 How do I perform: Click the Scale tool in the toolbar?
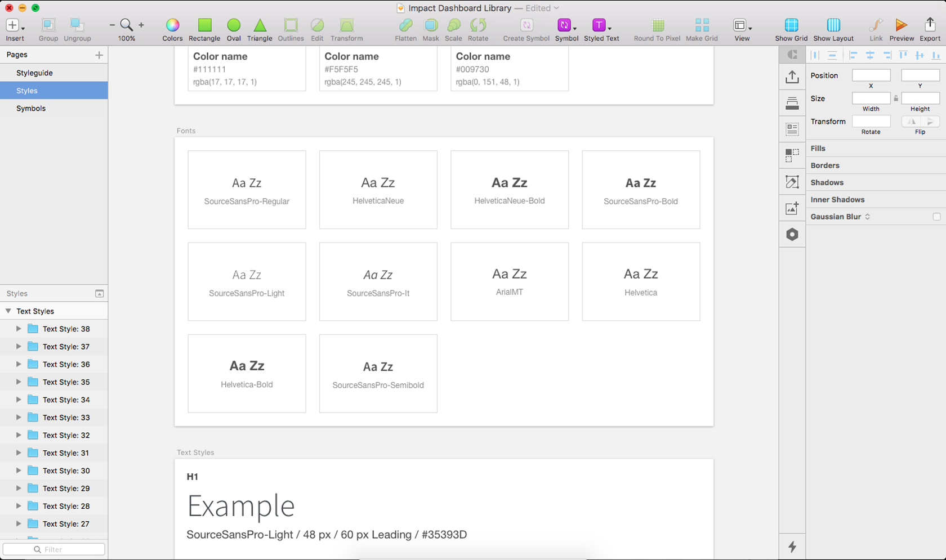453,25
